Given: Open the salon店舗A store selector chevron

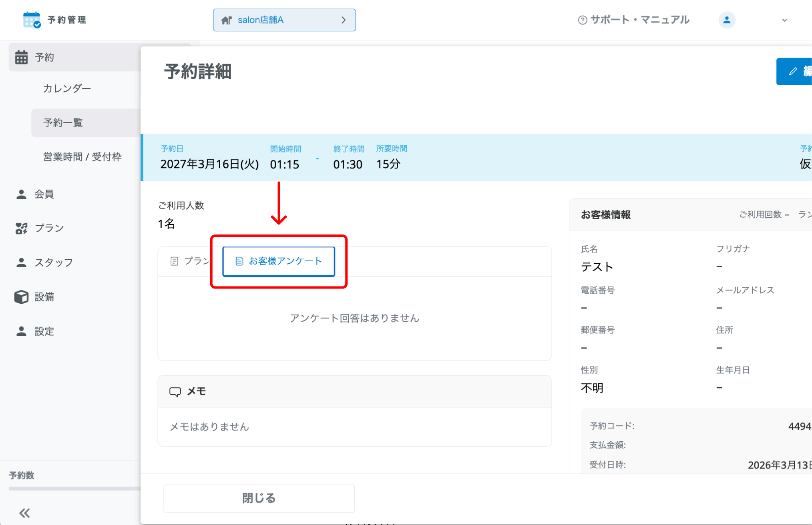Looking at the screenshot, I should pyautogui.click(x=344, y=20).
